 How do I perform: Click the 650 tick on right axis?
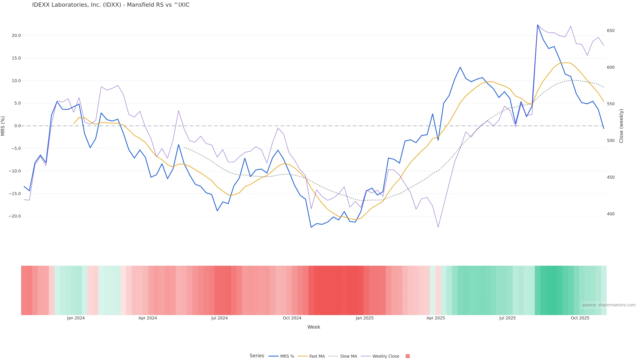pyautogui.click(x=610, y=31)
